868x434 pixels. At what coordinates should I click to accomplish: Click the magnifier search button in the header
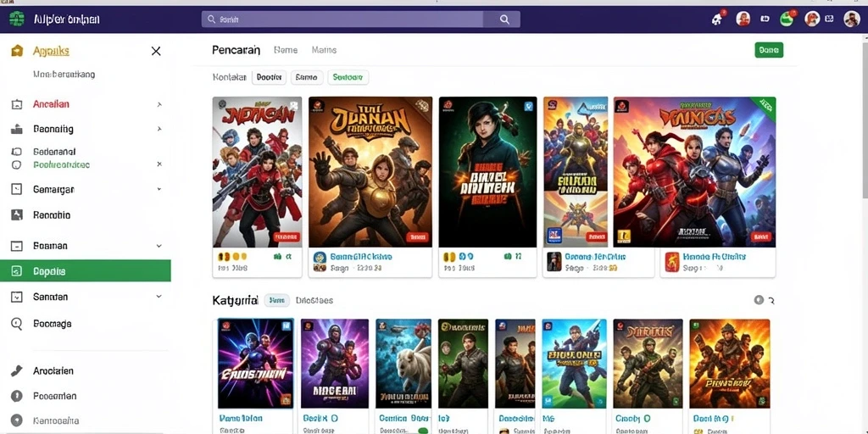click(x=504, y=19)
